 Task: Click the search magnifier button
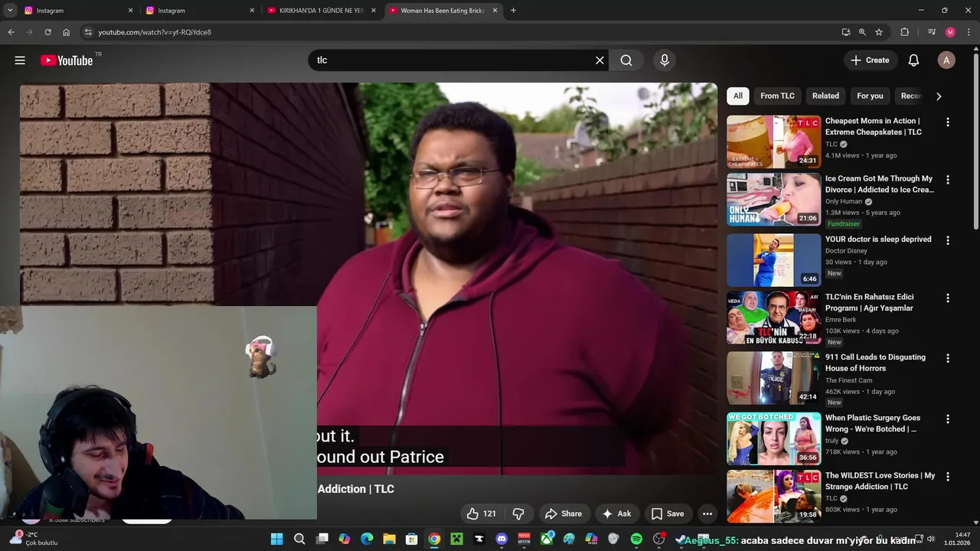(x=626, y=60)
